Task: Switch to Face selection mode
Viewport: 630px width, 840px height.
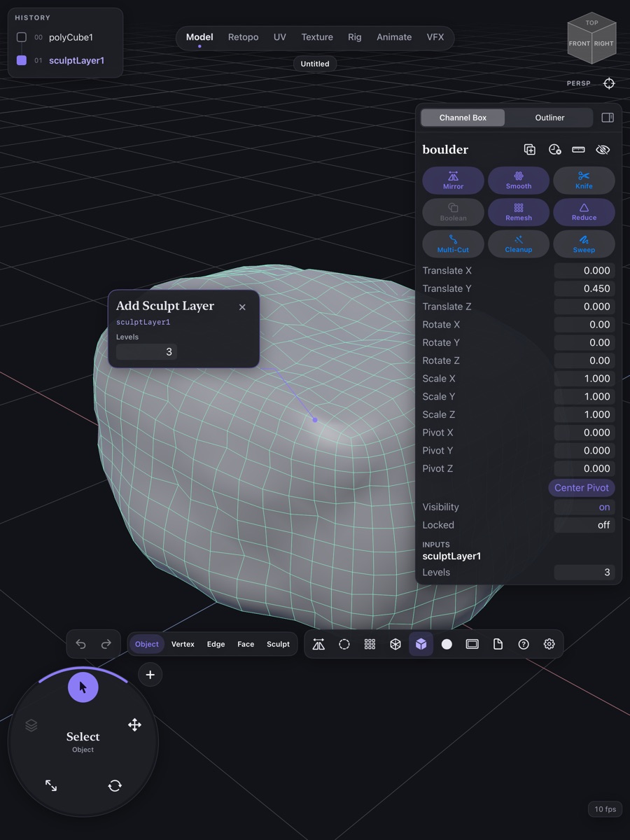Action: click(x=246, y=644)
